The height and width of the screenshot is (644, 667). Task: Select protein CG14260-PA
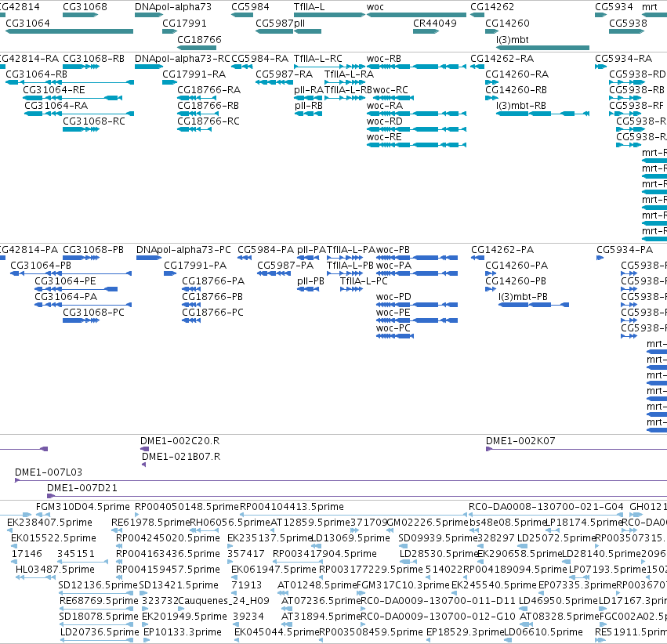pos(491,273)
